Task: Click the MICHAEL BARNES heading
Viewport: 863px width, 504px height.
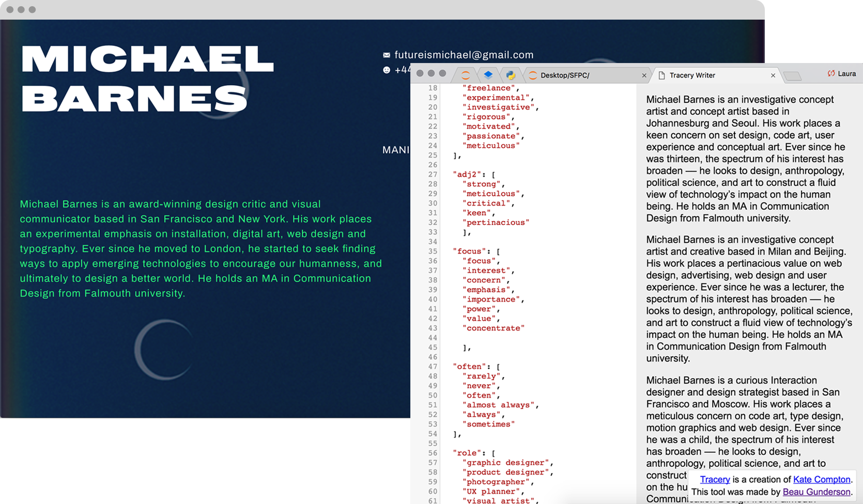Action: (147, 78)
